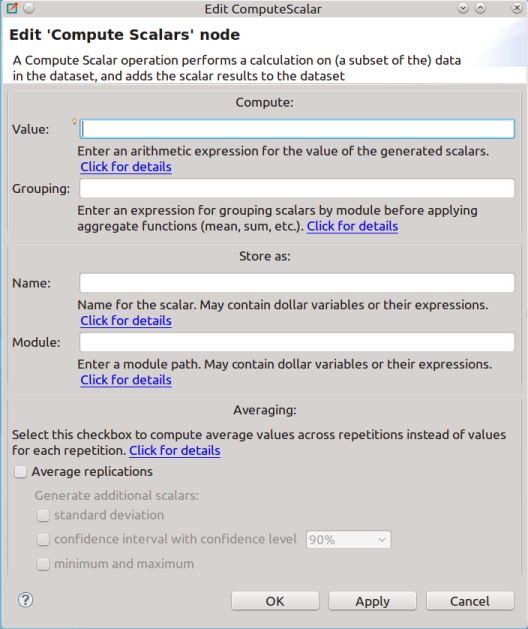Check the confidence interval checkbox
528x629 pixels.
pos(43,540)
